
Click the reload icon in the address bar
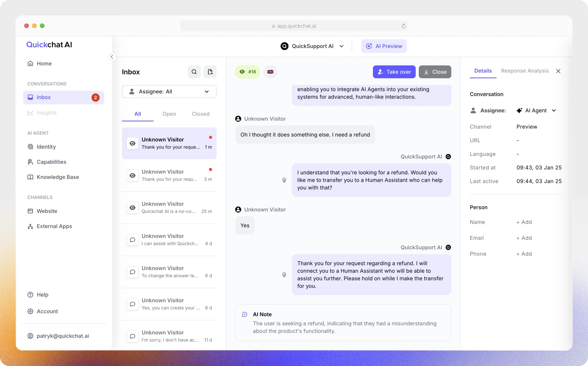[x=404, y=26]
